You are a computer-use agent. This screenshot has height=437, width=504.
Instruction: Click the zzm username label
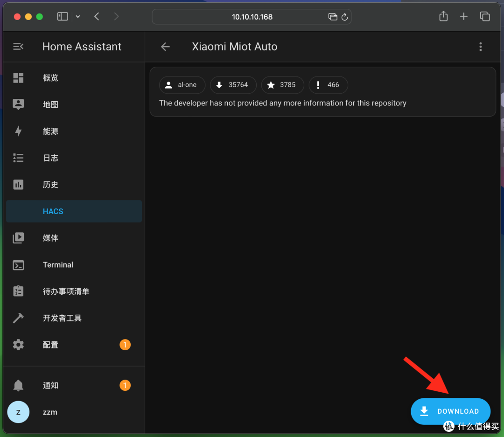click(50, 412)
